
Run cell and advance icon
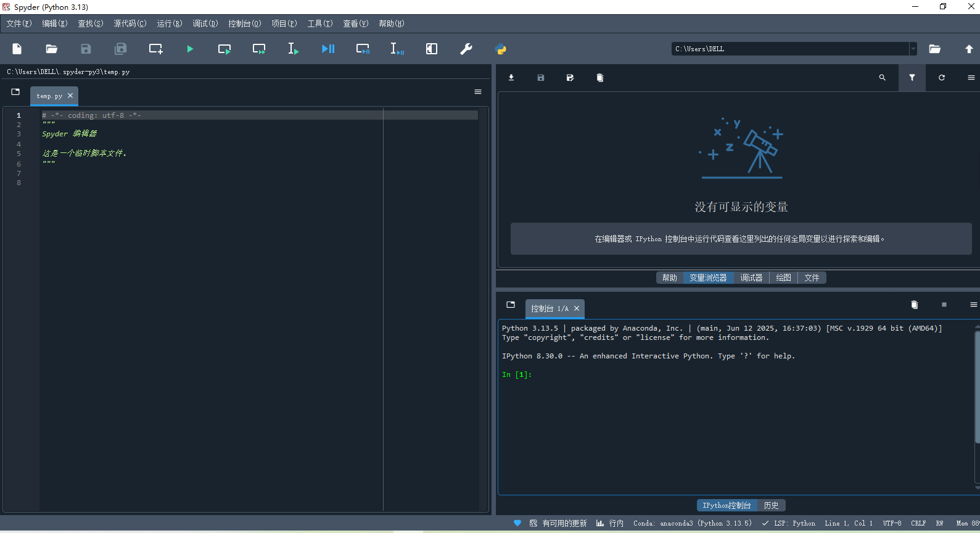[x=259, y=49]
